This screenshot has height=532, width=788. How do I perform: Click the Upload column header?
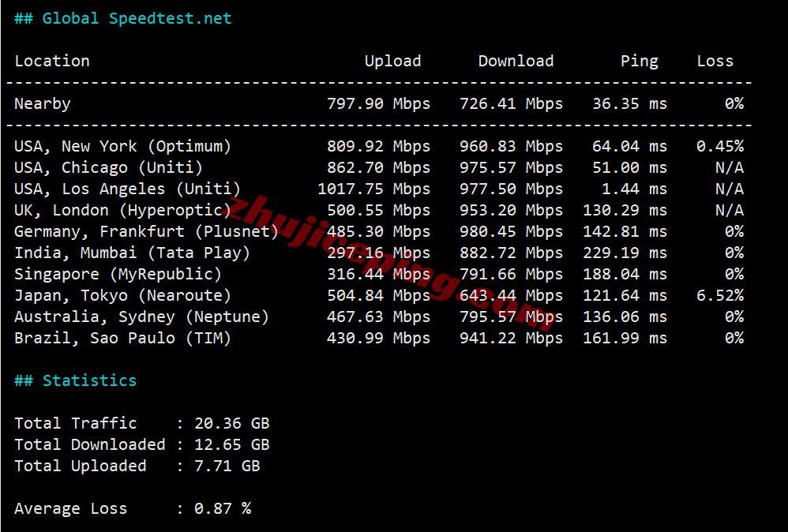coord(392,61)
